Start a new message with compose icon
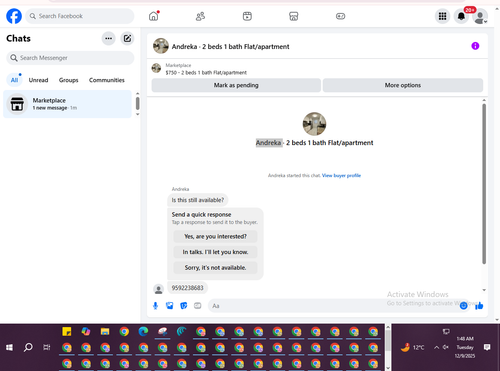 tap(127, 38)
